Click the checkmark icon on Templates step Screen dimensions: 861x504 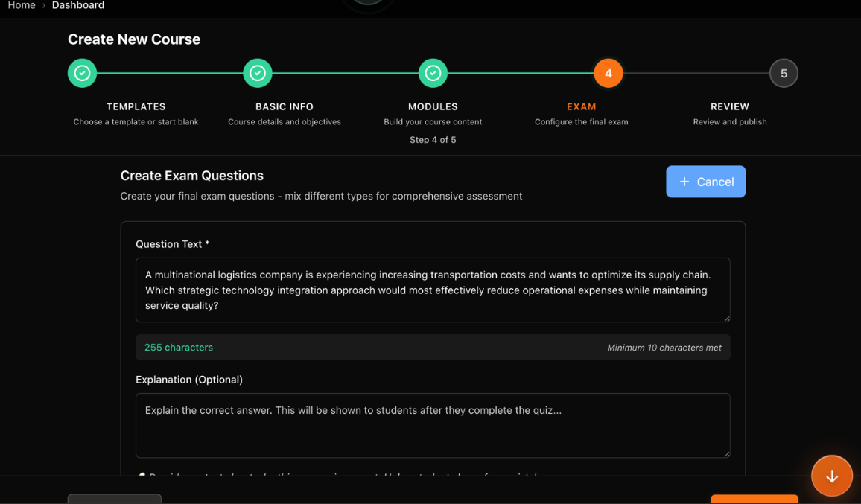point(82,73)
